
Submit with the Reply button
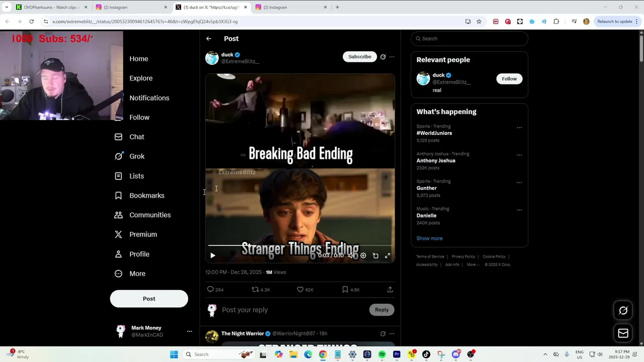tap(381, 310)
